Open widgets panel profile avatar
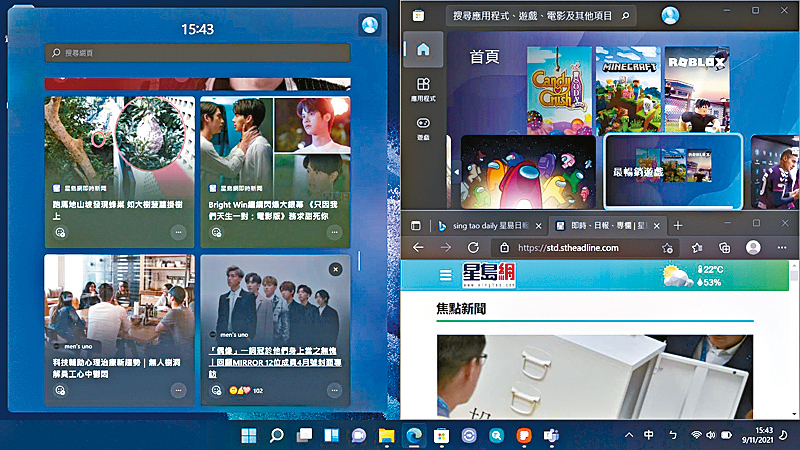The height and width of the screenshot is (450, 800). 370,25
